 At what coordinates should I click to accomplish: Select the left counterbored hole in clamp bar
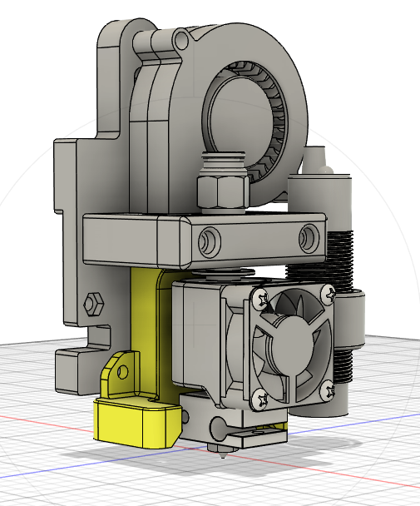209,241
